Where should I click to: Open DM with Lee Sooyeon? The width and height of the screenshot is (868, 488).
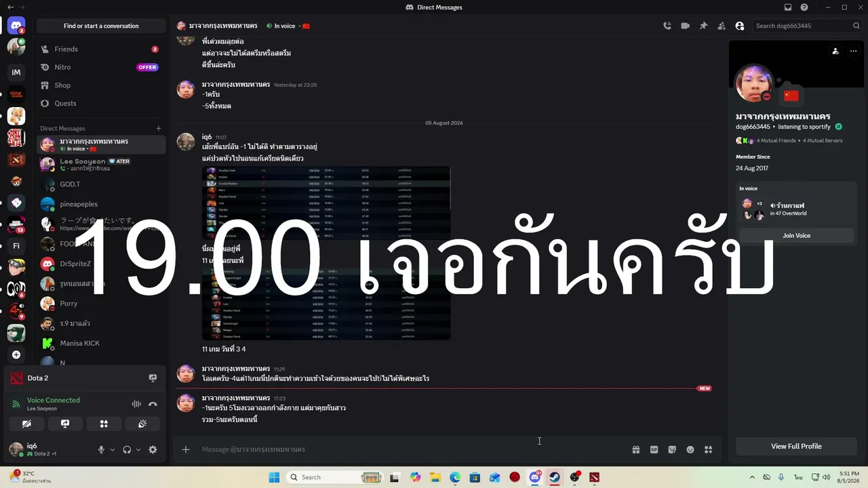pyautogui.click(x=101, y=164)
